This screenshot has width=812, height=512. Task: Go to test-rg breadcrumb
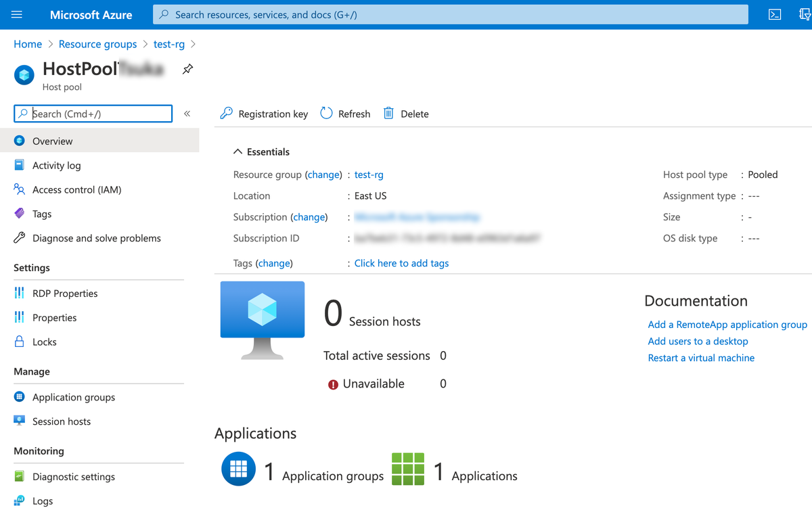pos(169,44)
